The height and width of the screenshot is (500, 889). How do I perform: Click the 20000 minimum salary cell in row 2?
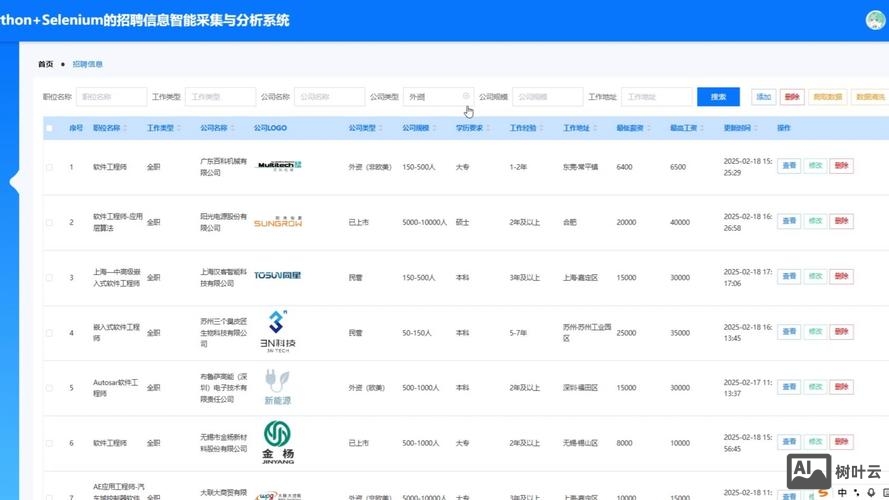tap(626, 222)
